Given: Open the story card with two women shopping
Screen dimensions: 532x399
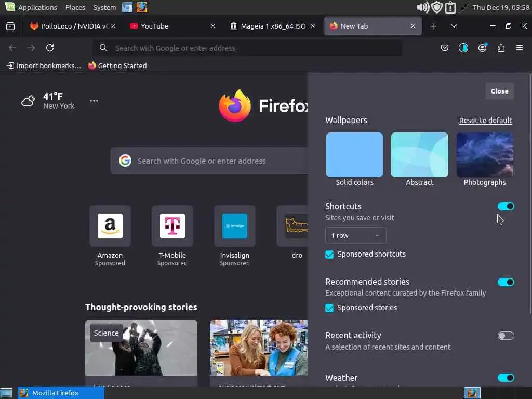Looking at the screenshot, I should pyautogui.click(x=259, y=348).
